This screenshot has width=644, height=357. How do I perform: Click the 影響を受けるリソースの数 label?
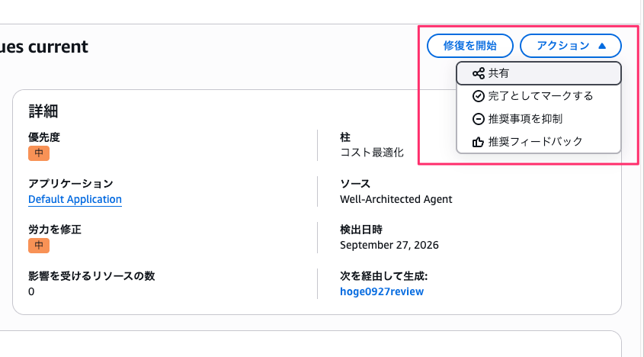(x=91, y=276)
